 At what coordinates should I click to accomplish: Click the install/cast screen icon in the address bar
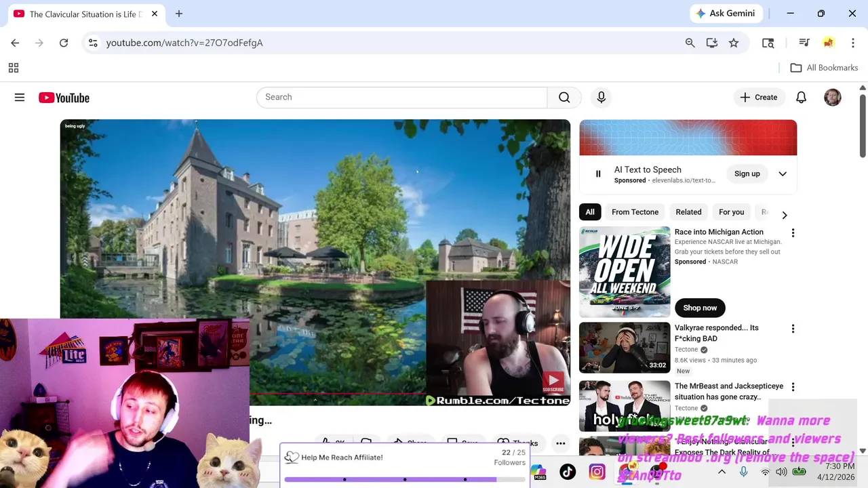coord(712,43)
